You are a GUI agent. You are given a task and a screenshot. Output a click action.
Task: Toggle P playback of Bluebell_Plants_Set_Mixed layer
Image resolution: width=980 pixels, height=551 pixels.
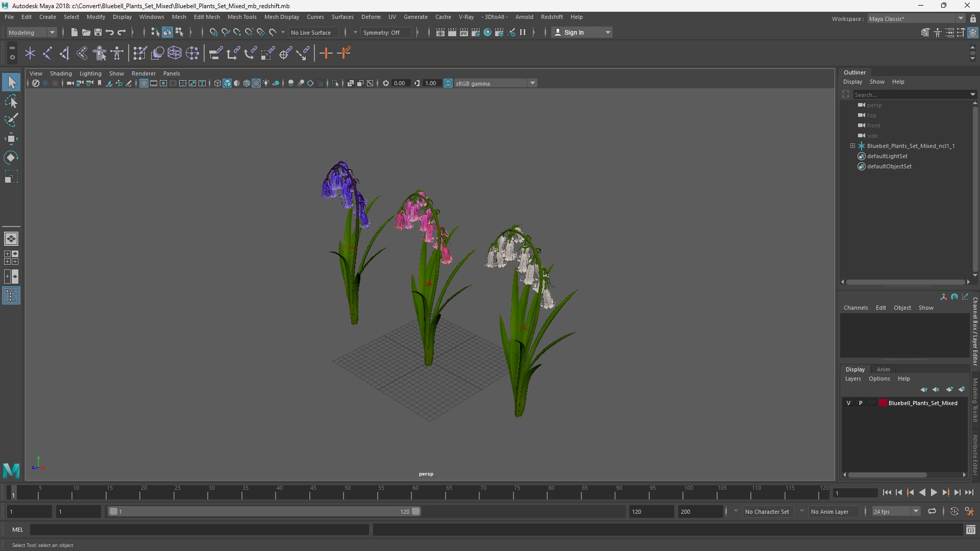861,403
